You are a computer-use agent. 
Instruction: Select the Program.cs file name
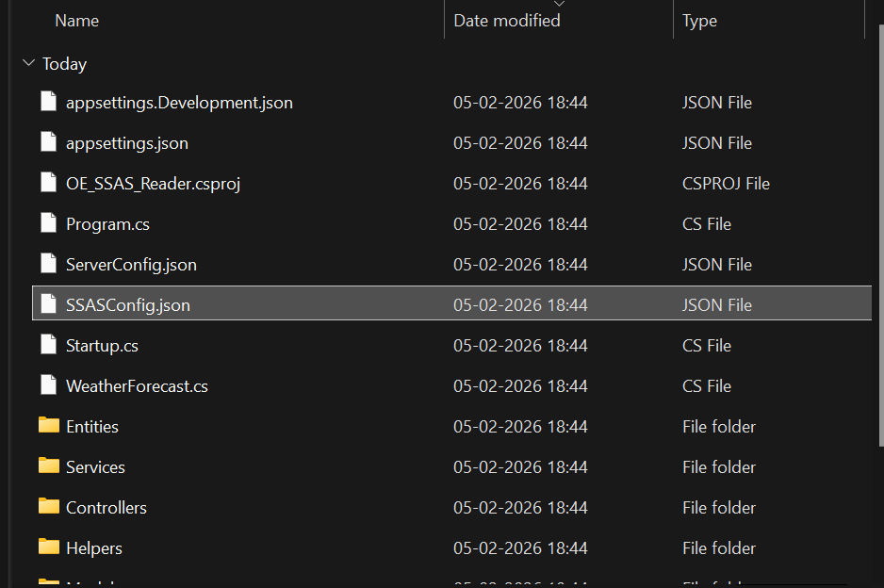click(107, 224)
